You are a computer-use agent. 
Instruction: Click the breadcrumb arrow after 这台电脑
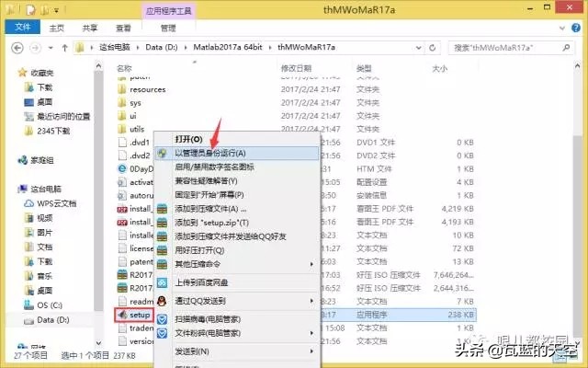pos(138,48)
